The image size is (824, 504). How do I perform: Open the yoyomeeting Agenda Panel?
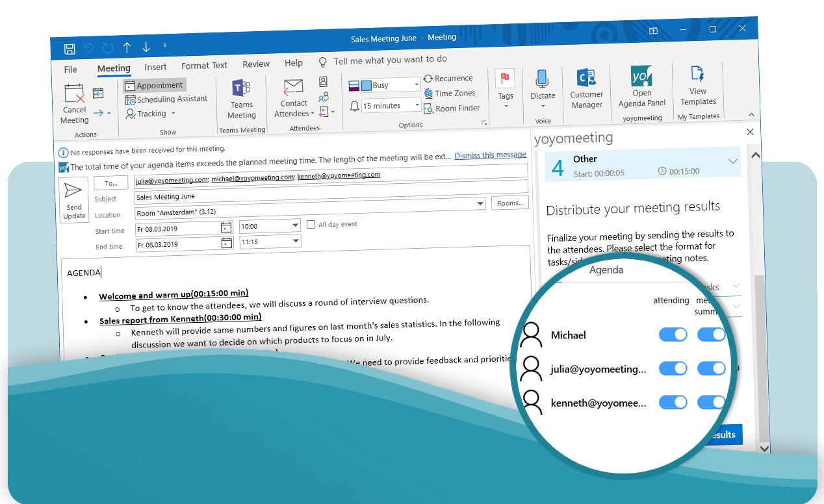click(642, 87)
